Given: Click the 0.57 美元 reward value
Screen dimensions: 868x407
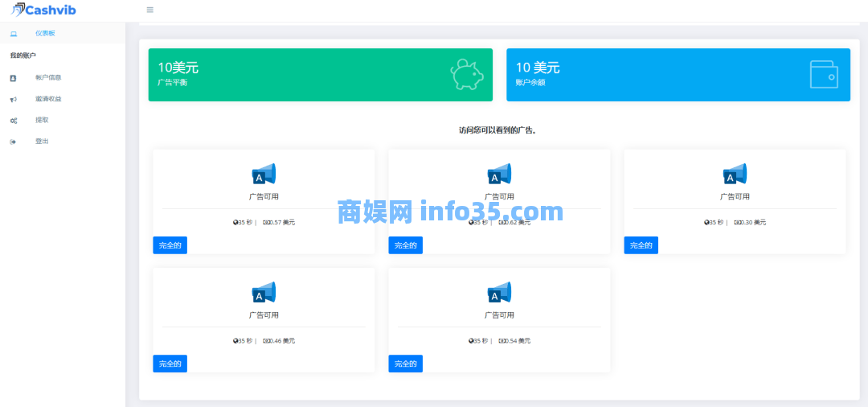Looking at the screenshot, I should [281, 223].
